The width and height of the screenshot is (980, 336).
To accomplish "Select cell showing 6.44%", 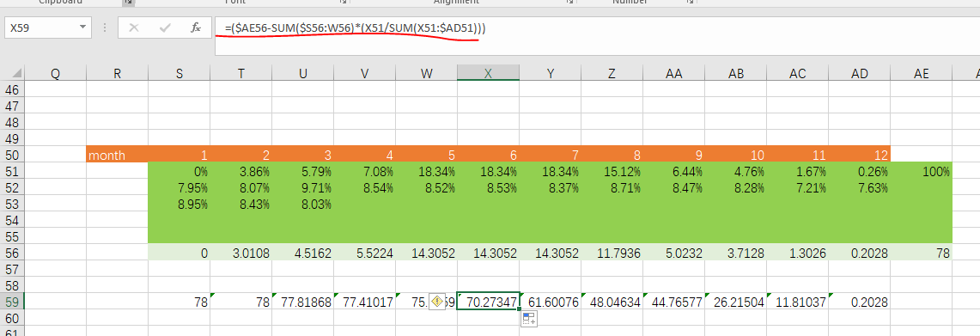I will 673,172.
